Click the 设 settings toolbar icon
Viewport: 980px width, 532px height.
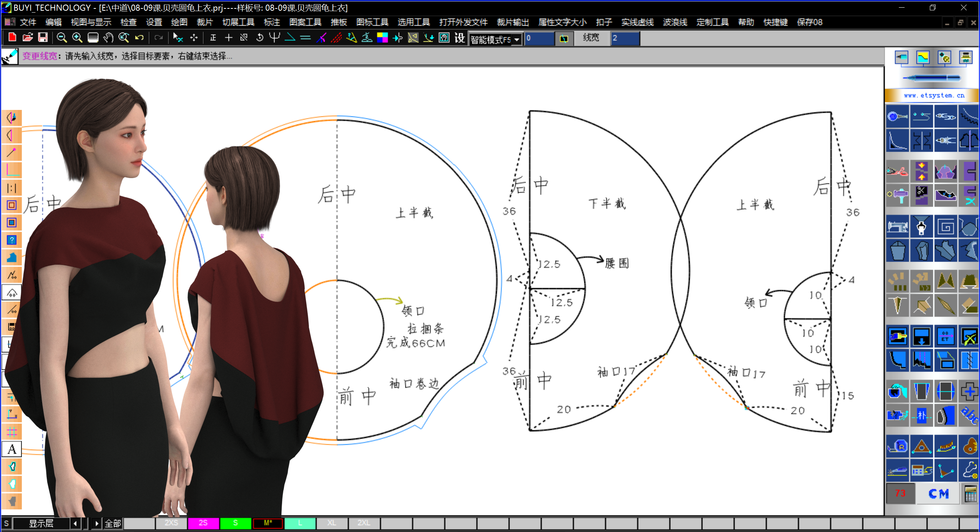coord(459,38)
